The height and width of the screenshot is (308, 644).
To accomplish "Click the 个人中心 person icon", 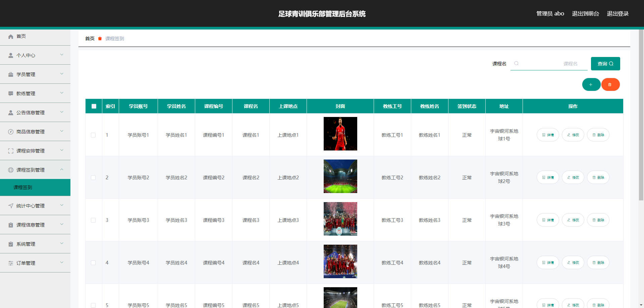I will point(11,55).
